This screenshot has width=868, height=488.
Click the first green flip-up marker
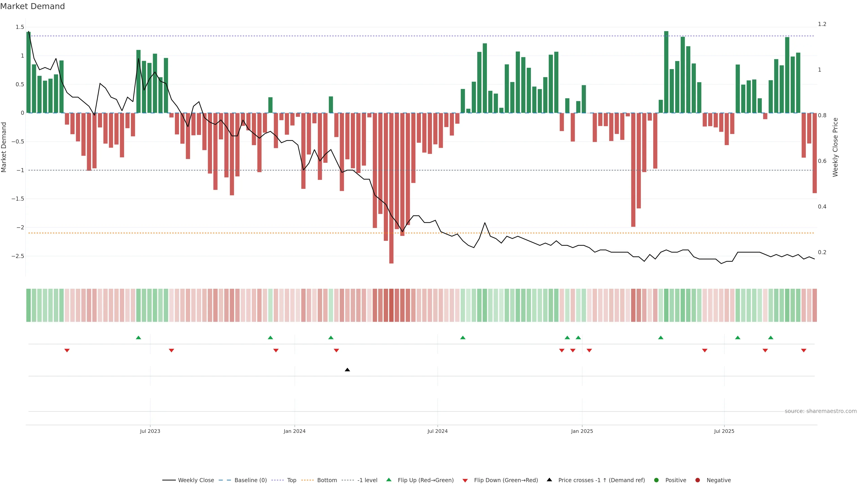click(x=139, y=338)
